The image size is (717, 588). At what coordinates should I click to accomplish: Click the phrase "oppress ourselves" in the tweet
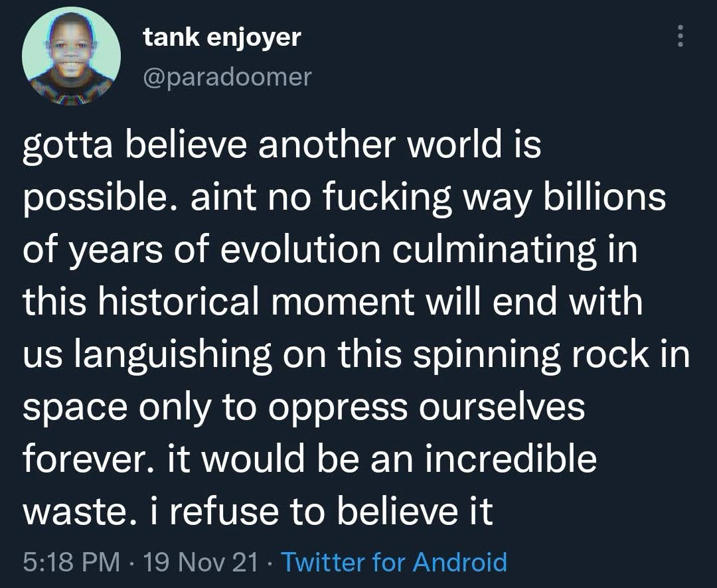(x=426, y=405)
